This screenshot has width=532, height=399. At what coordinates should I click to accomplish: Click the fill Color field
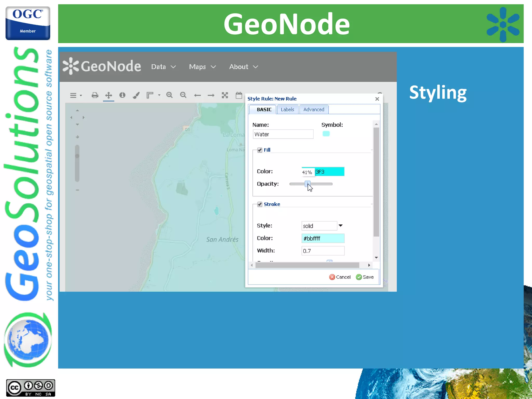pos(323,172)
